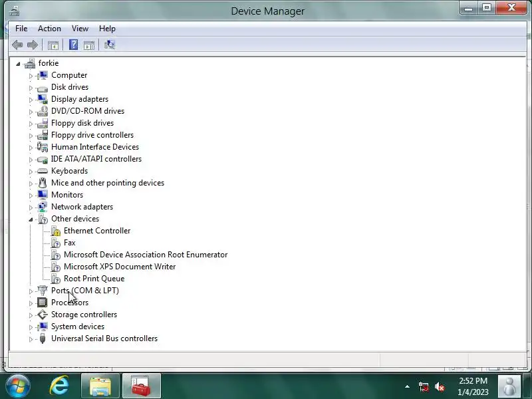Screen dimensions: 532x399
Task: Select the Microsoft XPS Document Writer entry
Action: click(120, 267)
